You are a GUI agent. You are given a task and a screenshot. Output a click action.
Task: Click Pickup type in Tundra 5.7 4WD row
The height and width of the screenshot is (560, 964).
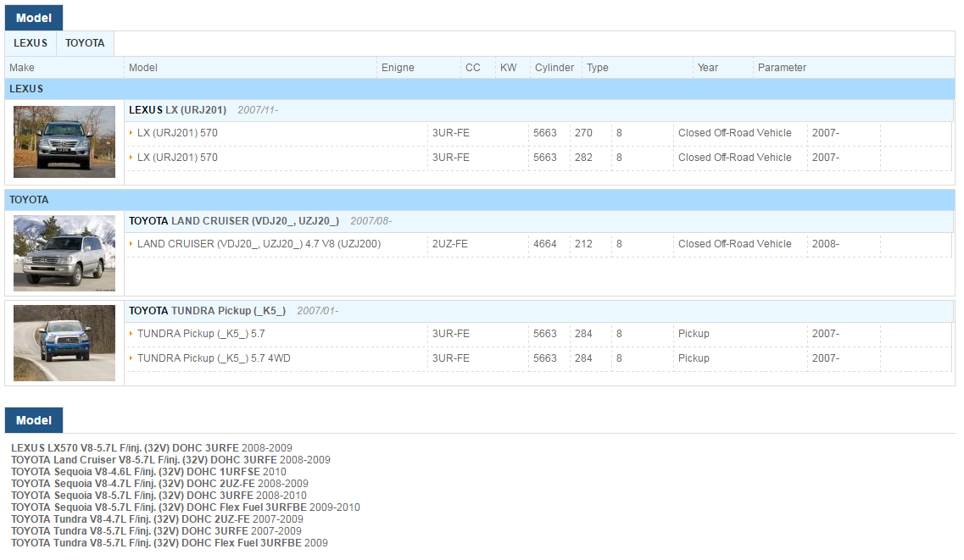tap(694, 358)
